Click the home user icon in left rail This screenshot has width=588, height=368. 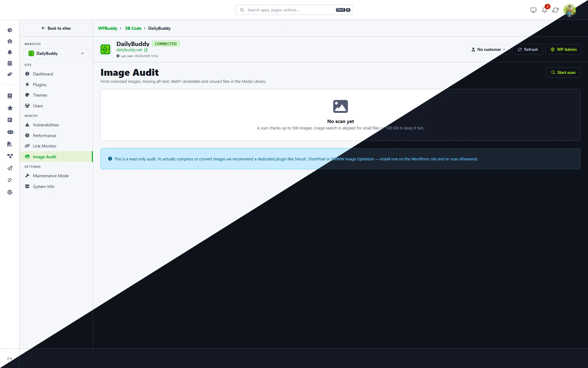point(10,41)
